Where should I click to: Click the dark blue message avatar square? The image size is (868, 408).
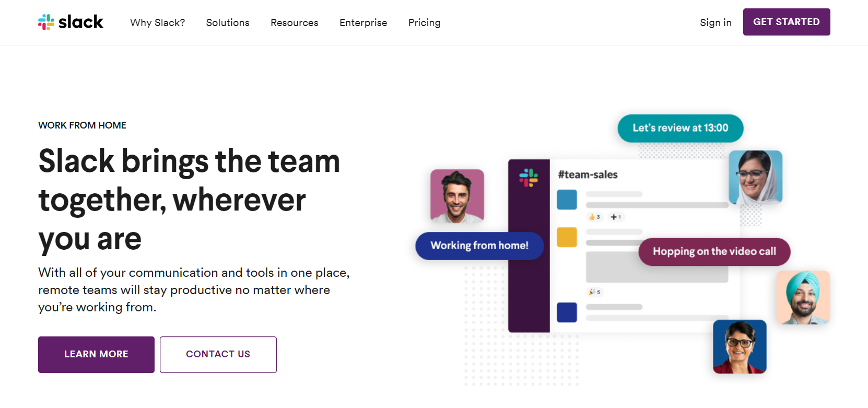567,312
